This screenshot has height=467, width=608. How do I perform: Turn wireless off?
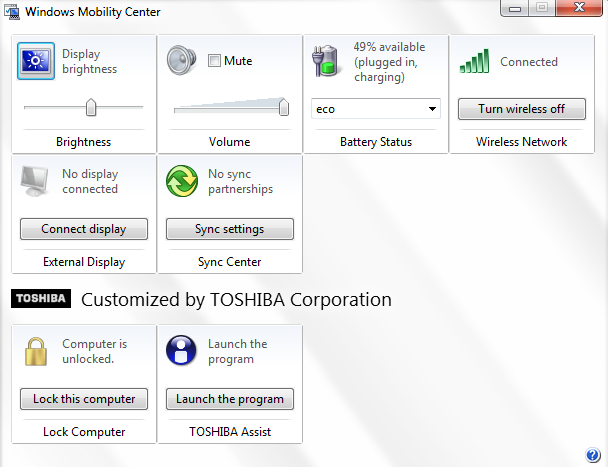click(x=521, y=109)
